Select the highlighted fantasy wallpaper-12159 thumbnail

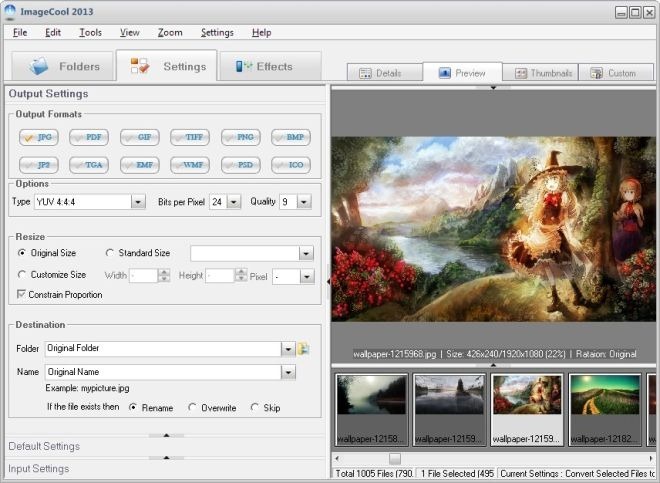pos(527,409)
